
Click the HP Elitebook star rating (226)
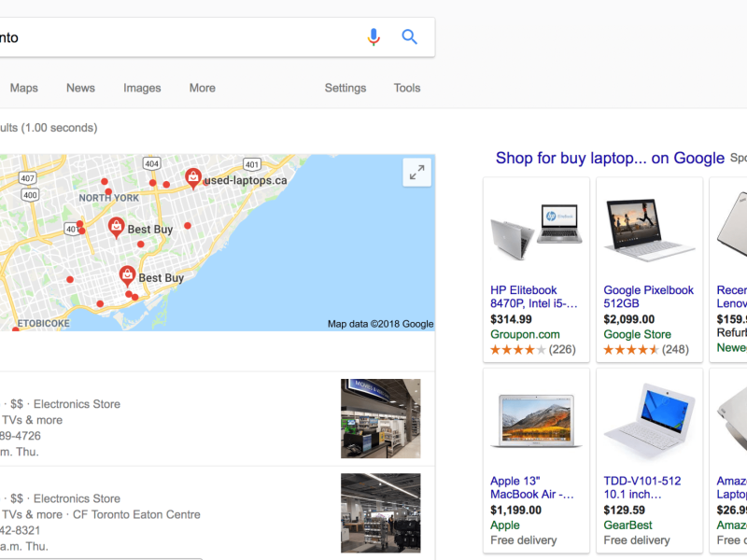[532, 349]
